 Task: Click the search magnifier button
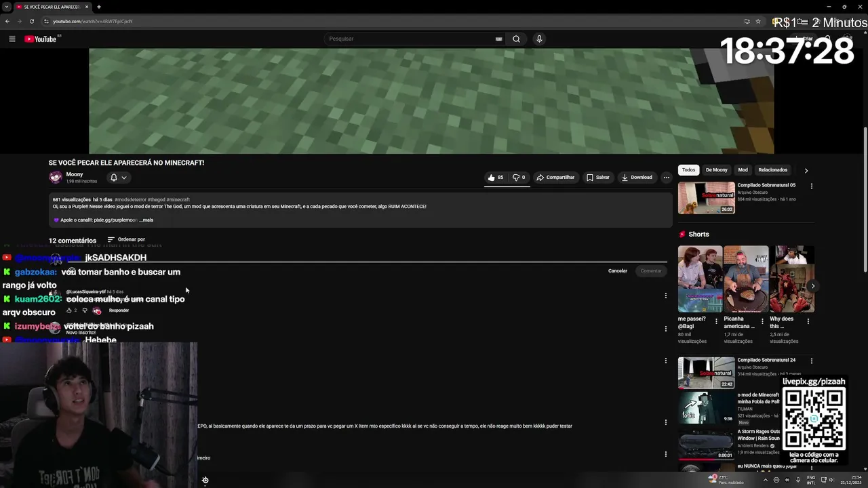[516, 39]
